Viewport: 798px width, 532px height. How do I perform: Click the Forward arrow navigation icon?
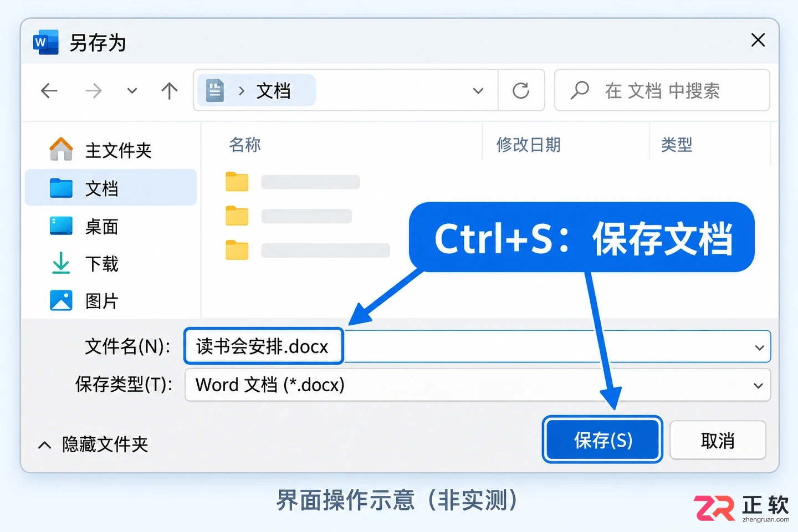point(93,90)
